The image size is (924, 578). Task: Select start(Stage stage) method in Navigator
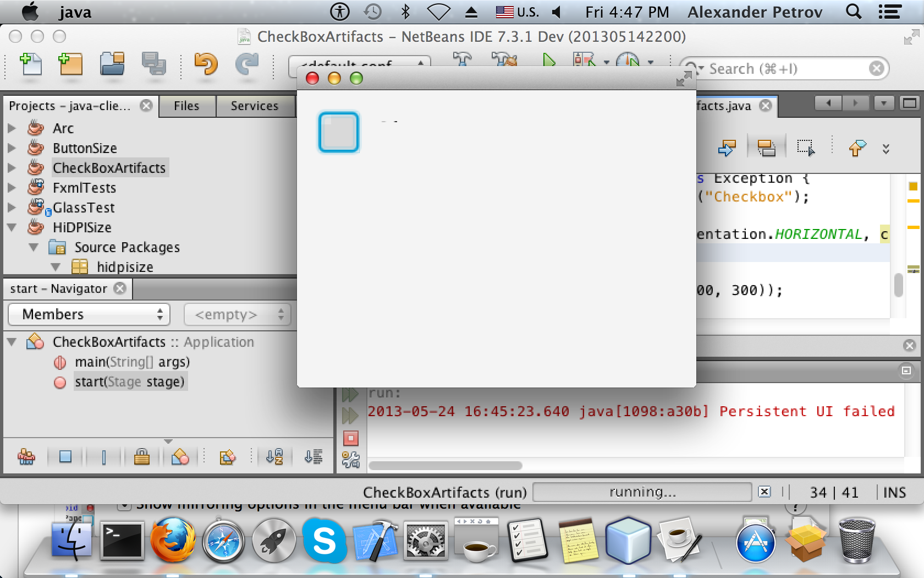(x=129, y=381)
